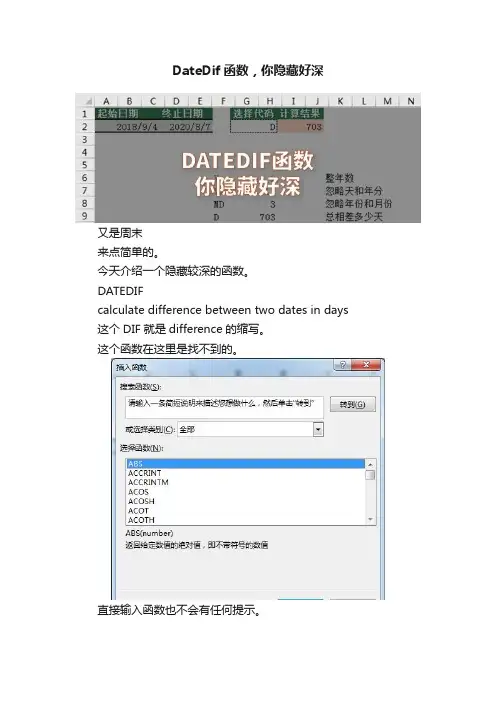
Task: Click the 起始日期 header cell
Action: 118,114
